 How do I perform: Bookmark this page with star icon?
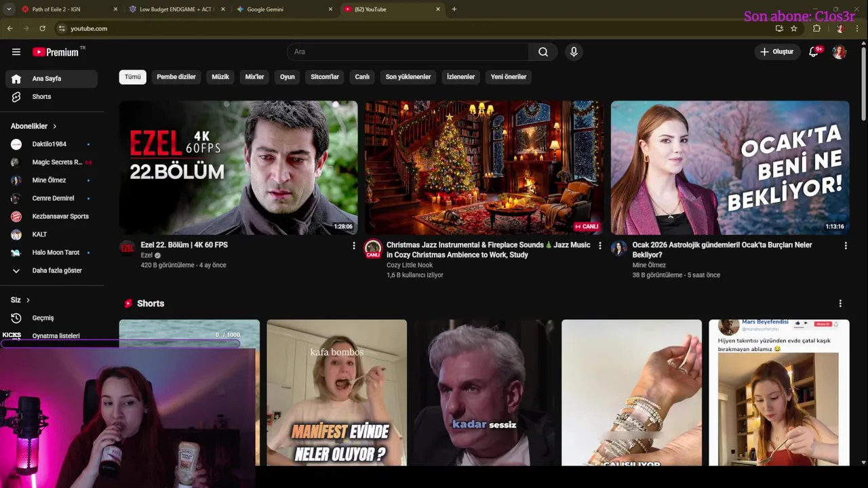point(794,28)
